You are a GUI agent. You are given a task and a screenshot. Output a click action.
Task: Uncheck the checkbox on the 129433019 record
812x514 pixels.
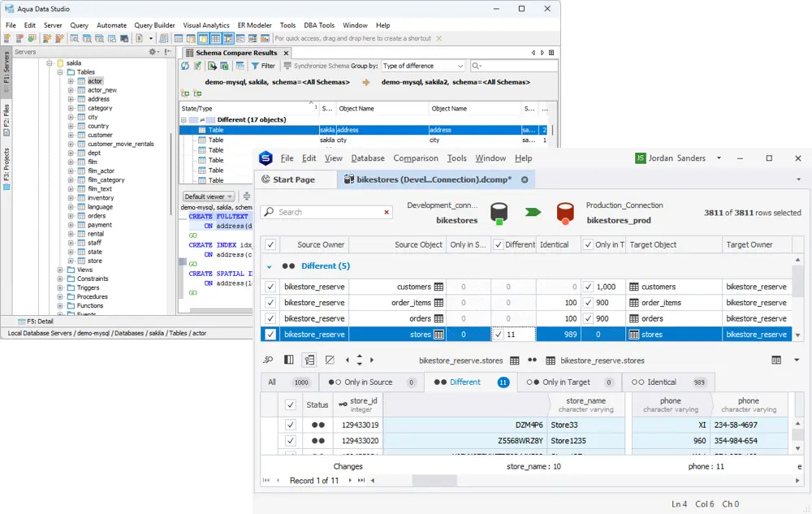coord(291,423)
